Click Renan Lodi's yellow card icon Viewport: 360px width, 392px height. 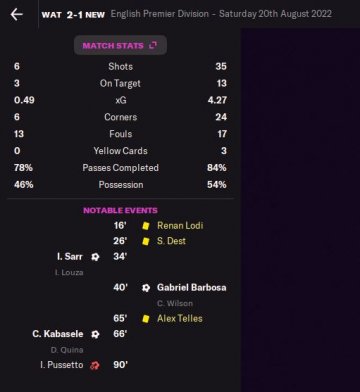pyautogui.click(x=146, y=226)
